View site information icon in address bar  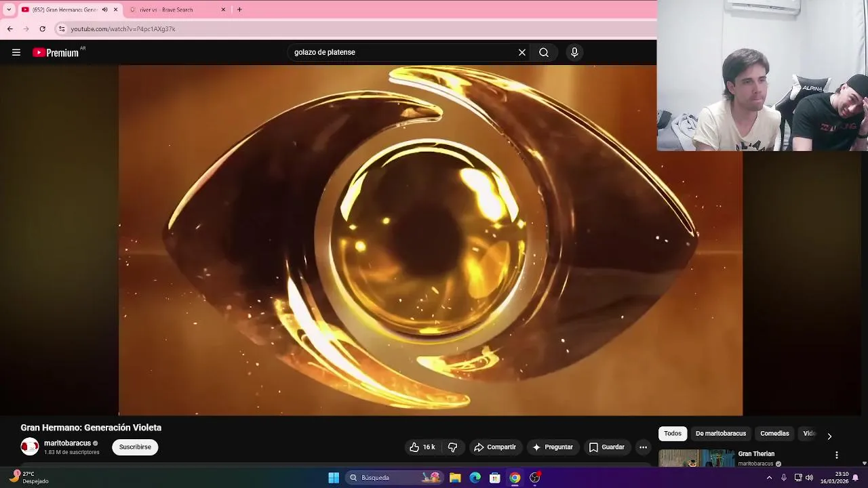(x=62, y=29)
